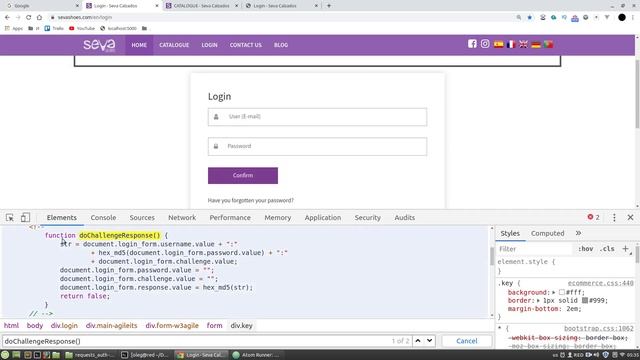
Task: Open the Performance tab
Action: 230,218
